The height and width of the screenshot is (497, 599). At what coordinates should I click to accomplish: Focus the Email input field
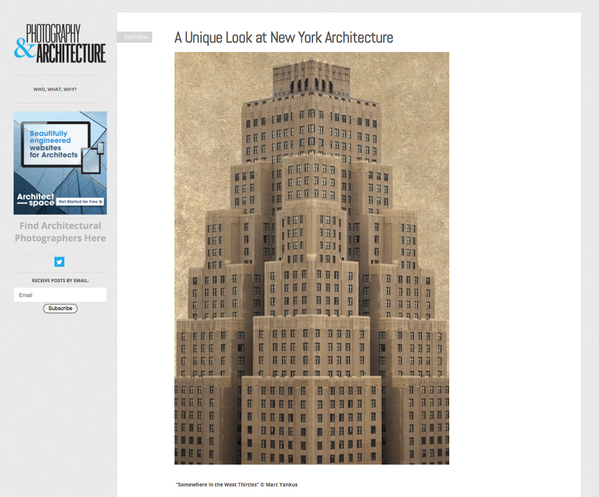click(60, 295)
